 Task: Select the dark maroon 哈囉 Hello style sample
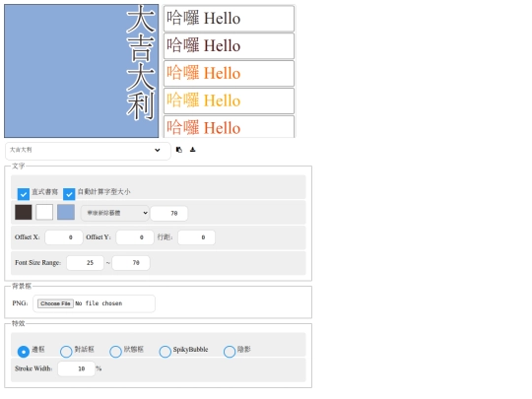(x=229, y=46)
